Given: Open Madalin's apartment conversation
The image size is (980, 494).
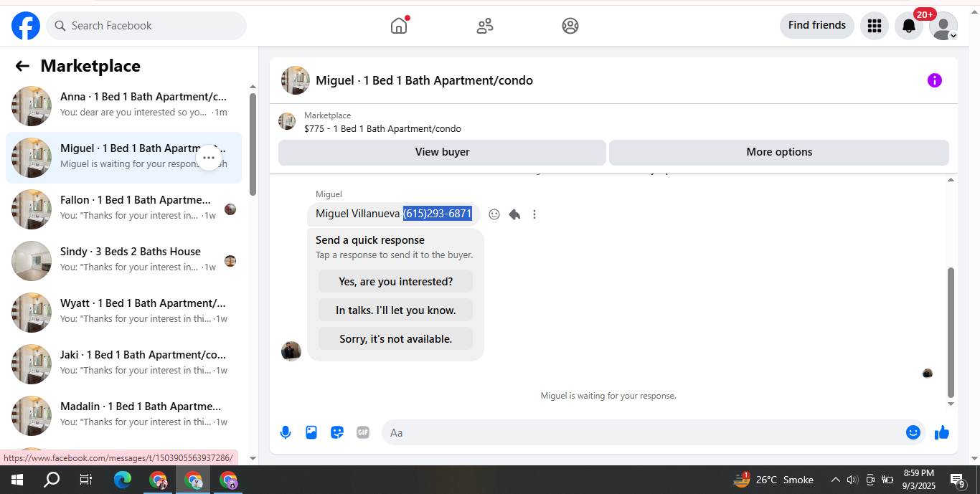Looking at the screenshot, I should 123,415.
